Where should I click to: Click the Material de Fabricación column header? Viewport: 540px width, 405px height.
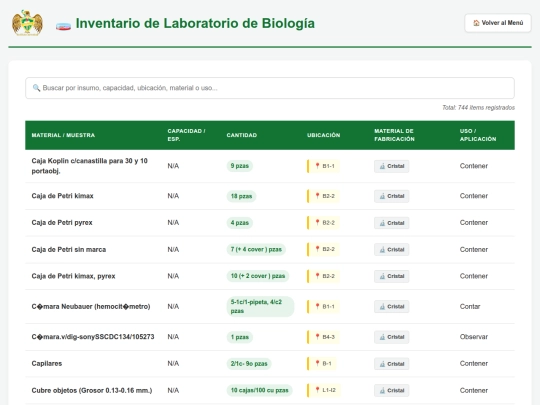point(394,135)
